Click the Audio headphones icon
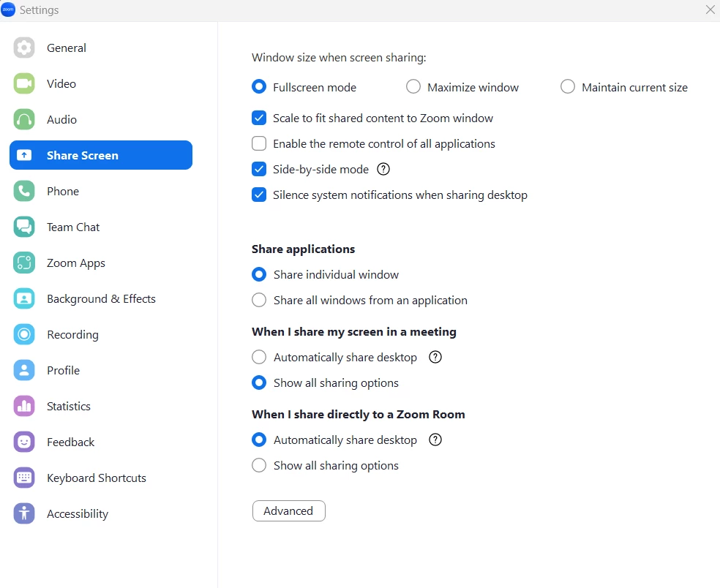720x588 pixels. coord(24,119)
